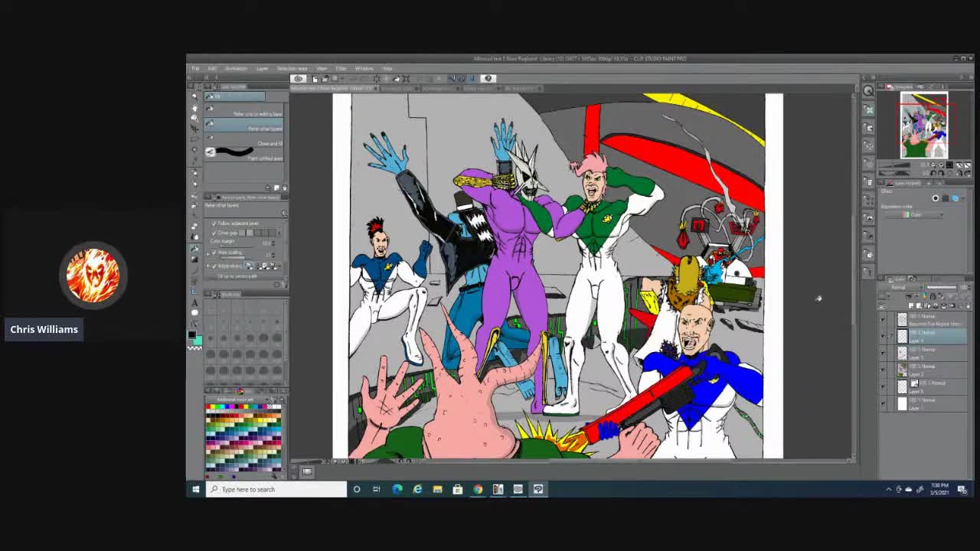
Task: Choose Refer only to editing layer sub tool
Action: tap(243, 111)
